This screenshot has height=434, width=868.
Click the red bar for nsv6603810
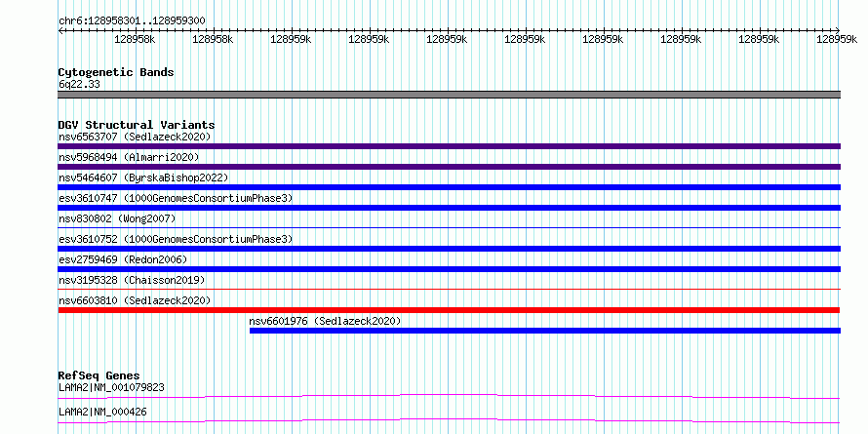click(449, 310)
